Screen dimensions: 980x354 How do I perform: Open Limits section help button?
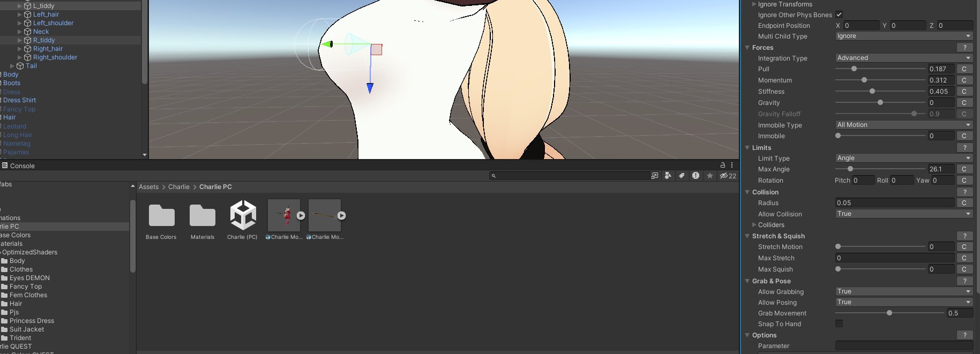tap(964, 148)
